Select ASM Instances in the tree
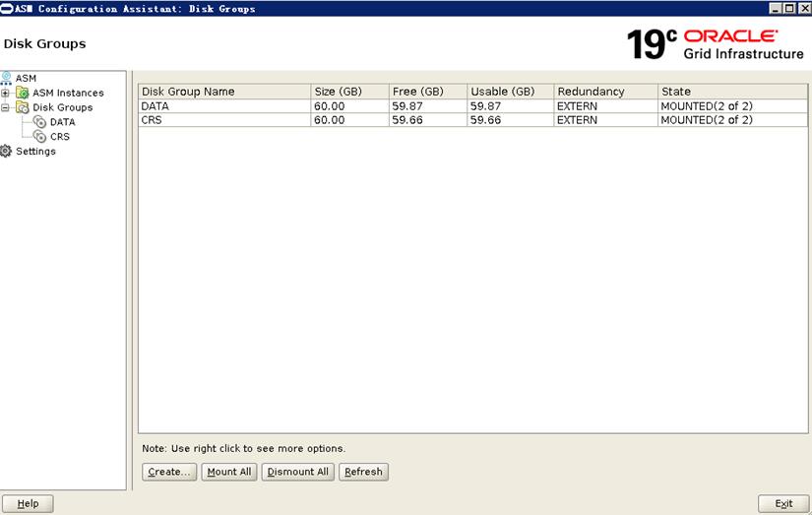Screen dimensions: 812x515 pyautogui.click(x=68, y=93)
